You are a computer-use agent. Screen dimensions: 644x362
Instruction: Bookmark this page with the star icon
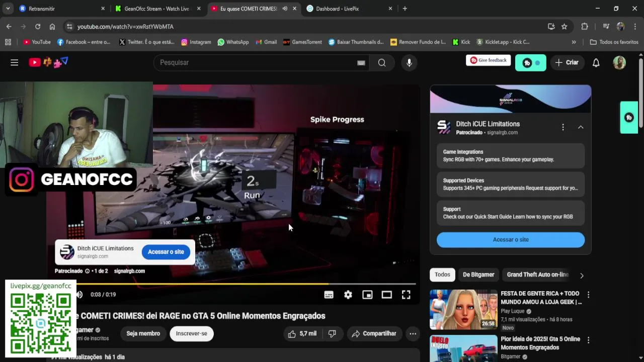(x=565, y=26)
